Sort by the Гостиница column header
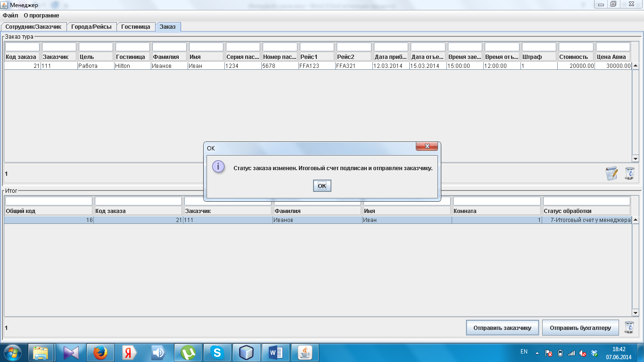The image size is (644, 362). pyautogui.click(x=133, y=57)
